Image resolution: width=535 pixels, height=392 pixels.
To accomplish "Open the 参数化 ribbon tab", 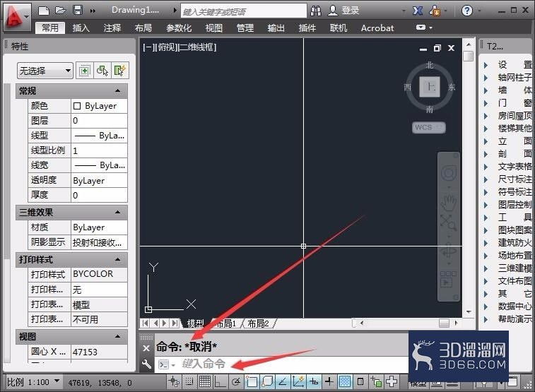I will pos(179,28).
